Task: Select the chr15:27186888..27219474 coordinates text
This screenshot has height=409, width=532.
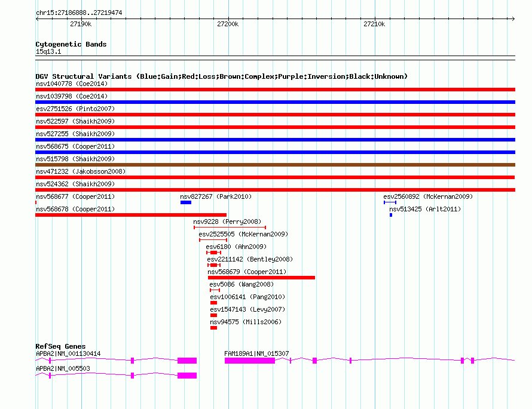Action: (79, 13)
